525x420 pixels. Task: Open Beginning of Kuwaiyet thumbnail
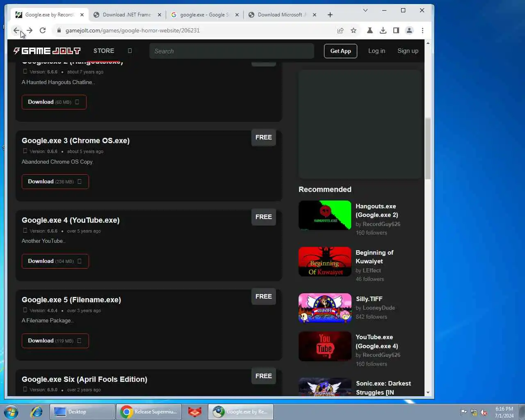[325, 262]
